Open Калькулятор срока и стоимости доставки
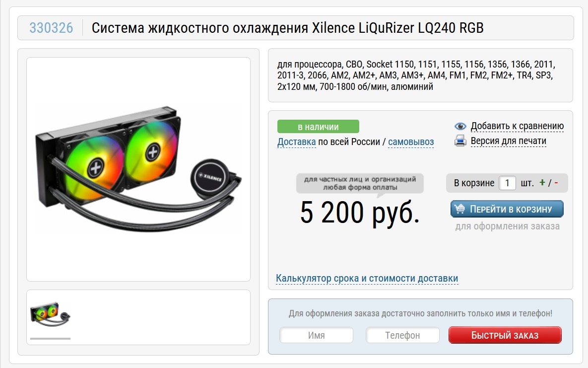 367,278
